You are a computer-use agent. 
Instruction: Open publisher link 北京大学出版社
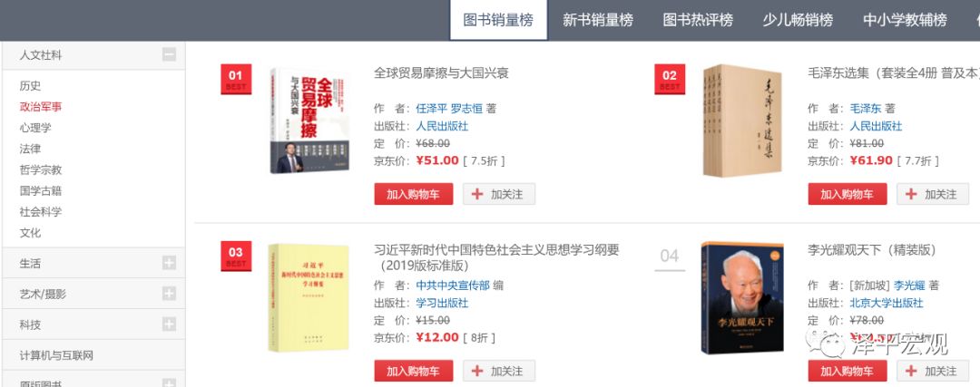[x=887, y=304]
